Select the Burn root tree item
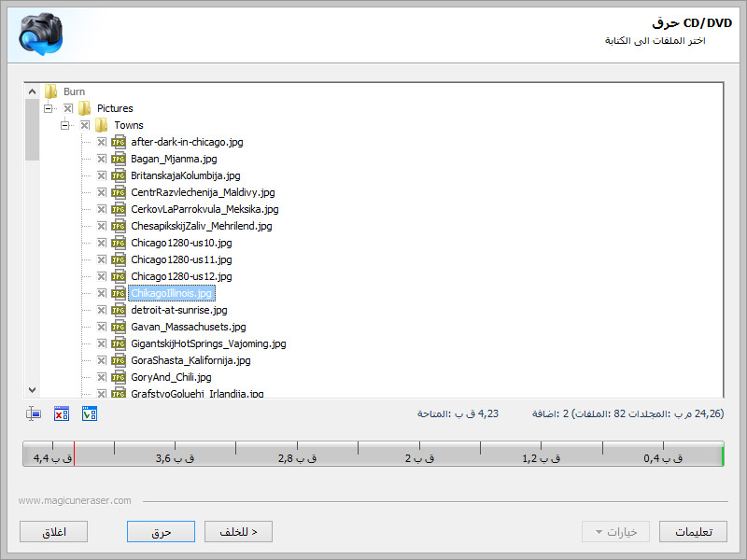 pos(75,91)
